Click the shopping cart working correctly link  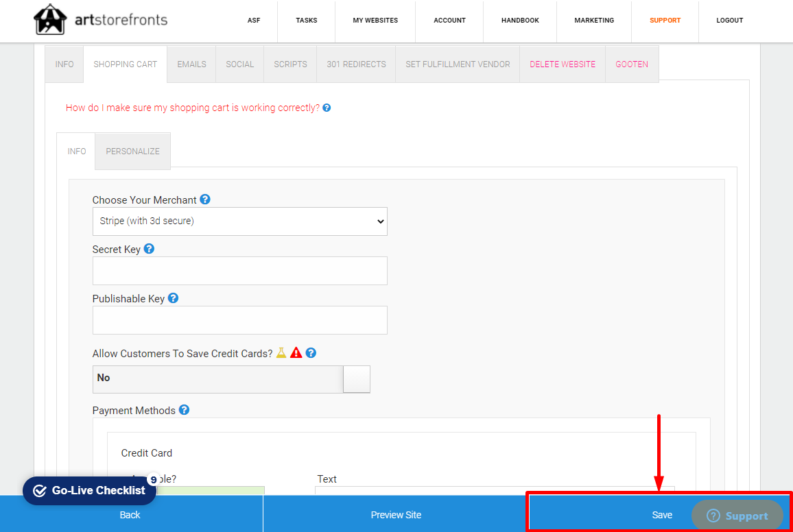pyautogui.click(x=193, y=108)
